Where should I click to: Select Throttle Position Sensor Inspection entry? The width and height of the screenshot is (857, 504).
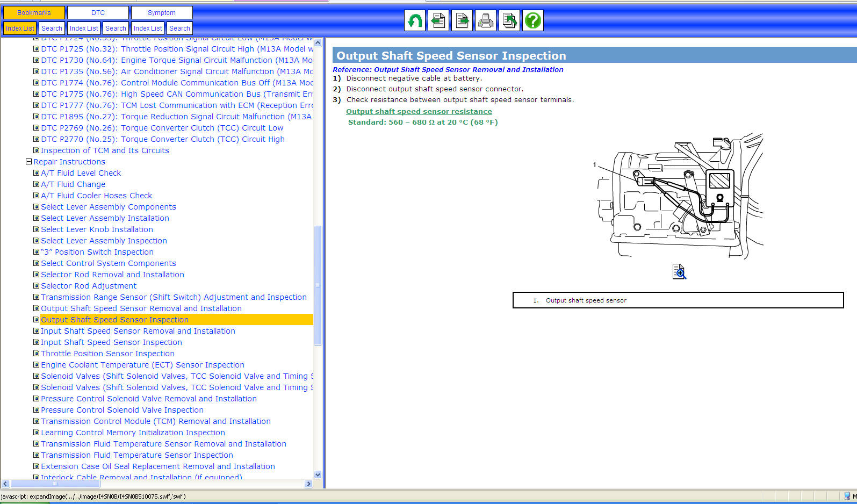click(x=107, y=354)
